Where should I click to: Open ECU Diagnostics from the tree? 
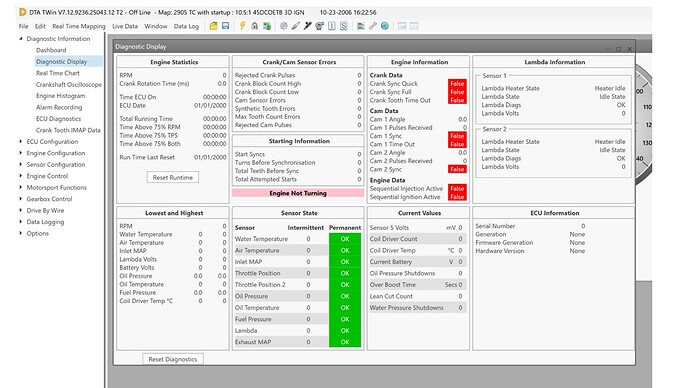coord(59,119)
